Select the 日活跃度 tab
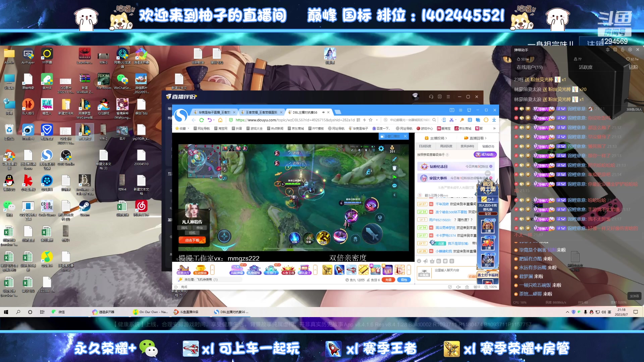The image size is (644, 362). click(425, 146)
